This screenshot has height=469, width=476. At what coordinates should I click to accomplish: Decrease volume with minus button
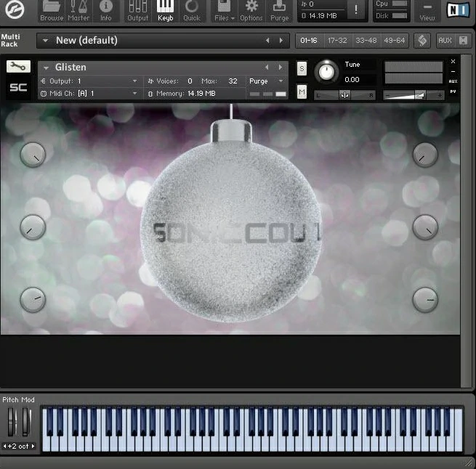point(387,96)
